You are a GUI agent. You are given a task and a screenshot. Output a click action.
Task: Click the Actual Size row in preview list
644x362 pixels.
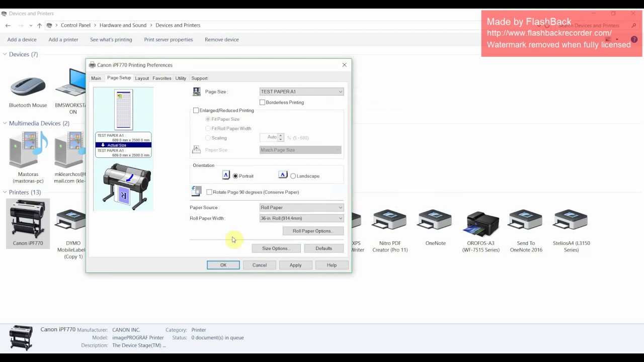tap(123, 145)
